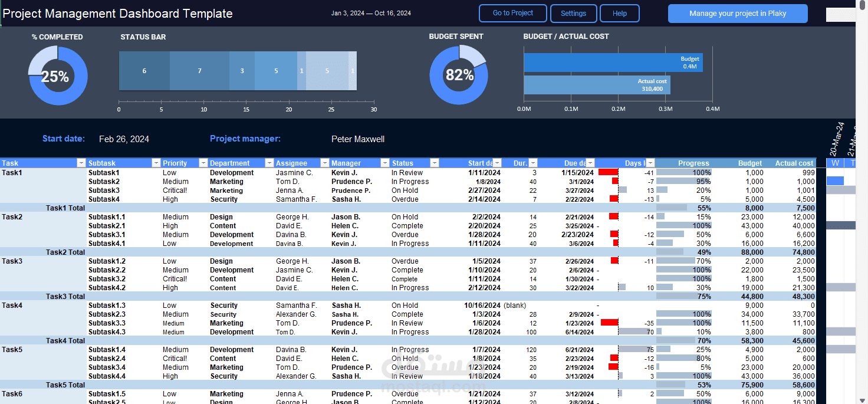Select the 25% completed donut chart
The width and height of the screenshot is (868, 404).
[58, 75]
